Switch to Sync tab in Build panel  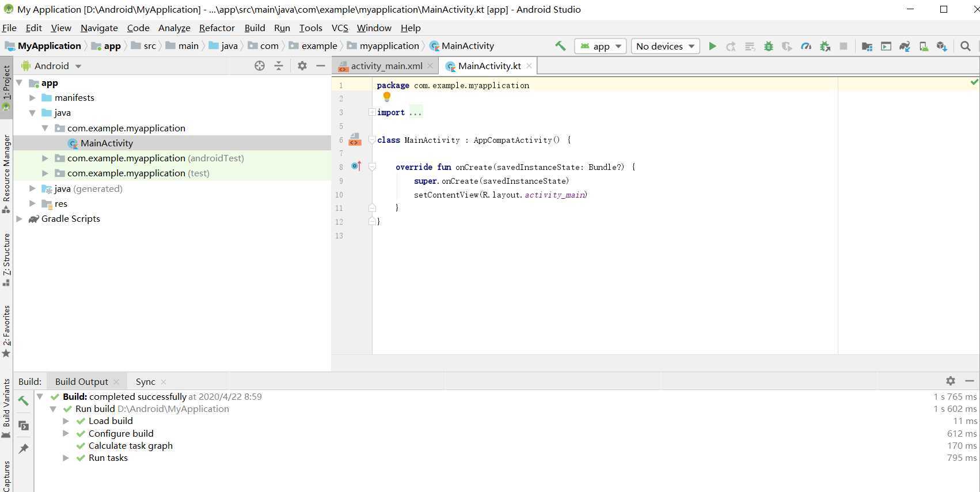point(146,381)
